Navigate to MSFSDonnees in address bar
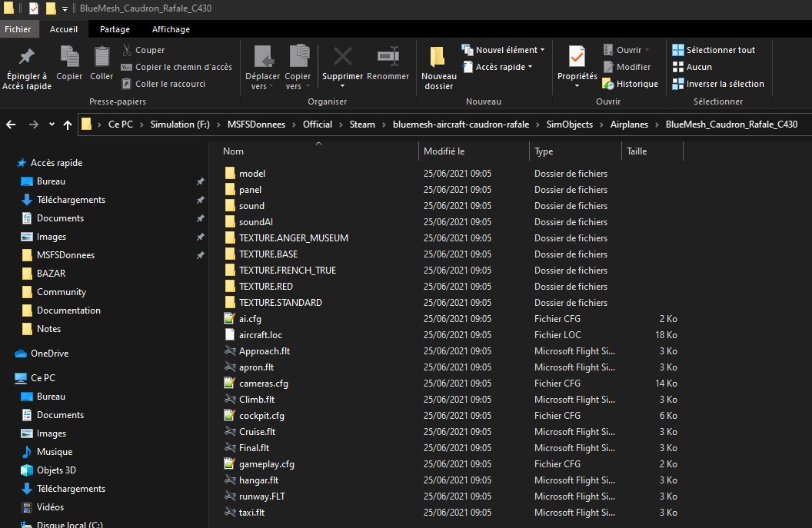Viewport: 812px width, 528px height. point(256,125)
